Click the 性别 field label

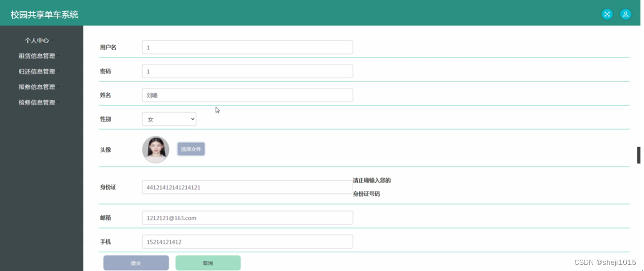tap(106, 119)
